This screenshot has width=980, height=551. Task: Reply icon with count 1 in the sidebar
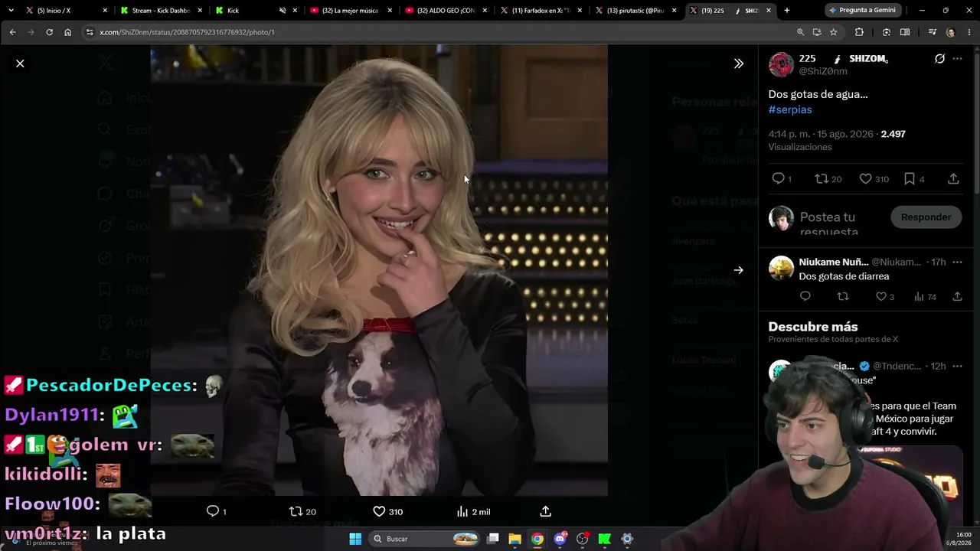[778, 178]
